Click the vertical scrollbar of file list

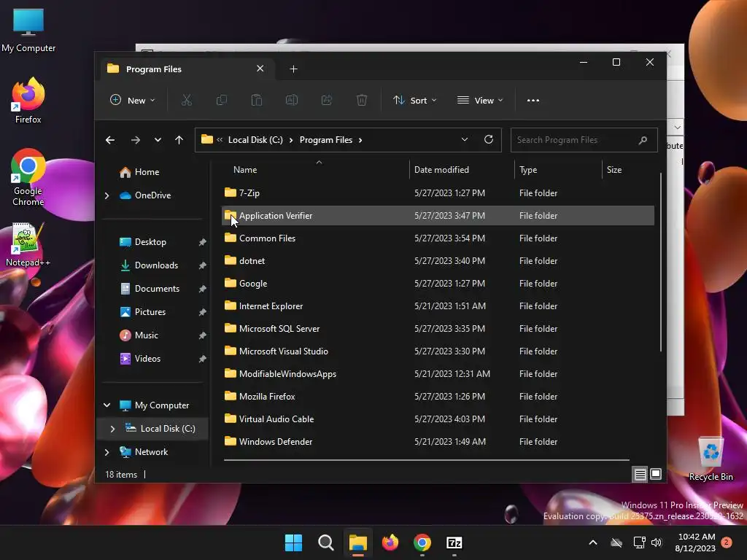click(661, 262)
